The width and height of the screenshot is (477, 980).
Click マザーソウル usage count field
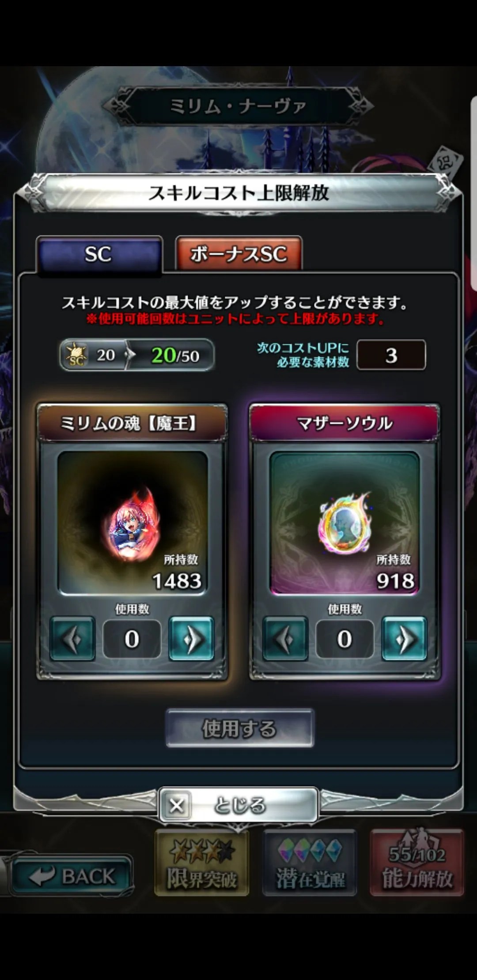click(344, 639)
